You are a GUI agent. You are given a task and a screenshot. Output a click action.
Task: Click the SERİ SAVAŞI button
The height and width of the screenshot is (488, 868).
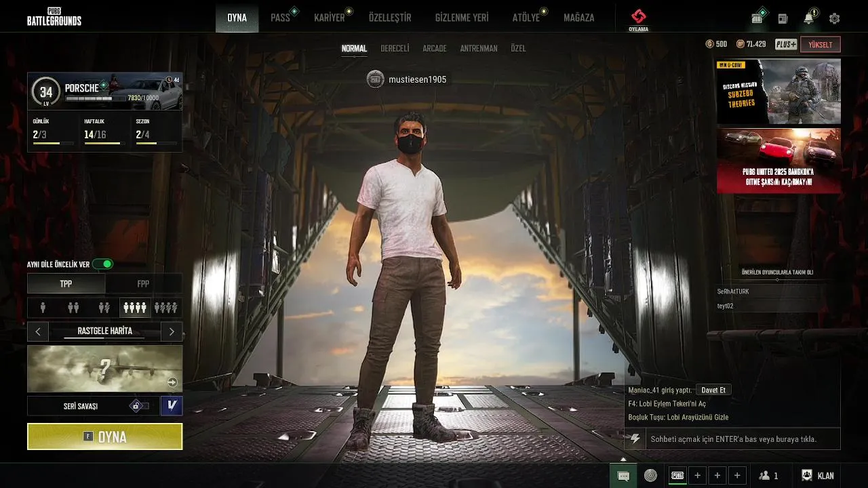click(94, 406)
